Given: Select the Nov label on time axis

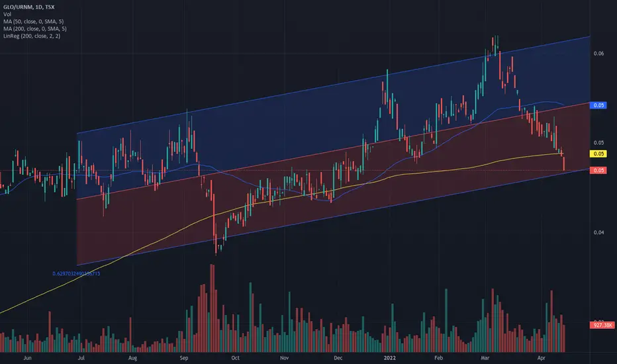Looking at the screenshot, I should pyautogui.click(x=284, y=357).
